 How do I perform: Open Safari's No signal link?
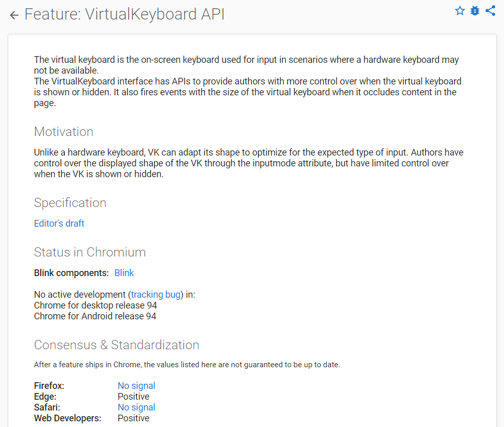(x=136, y=407)
